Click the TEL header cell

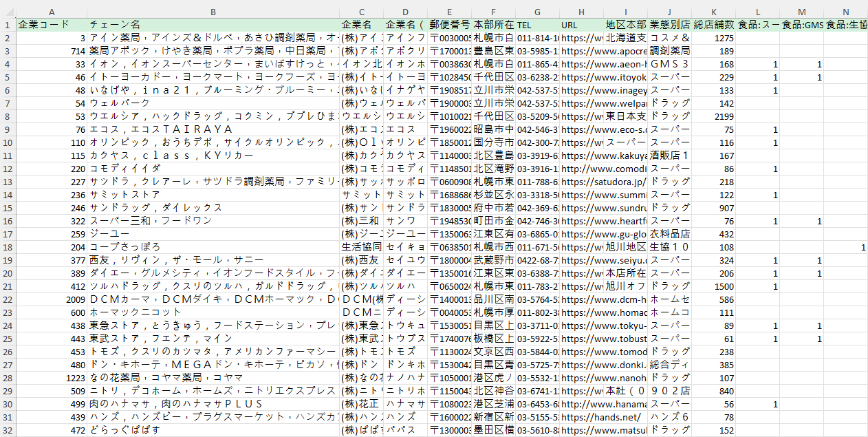[x=536, y=25]
